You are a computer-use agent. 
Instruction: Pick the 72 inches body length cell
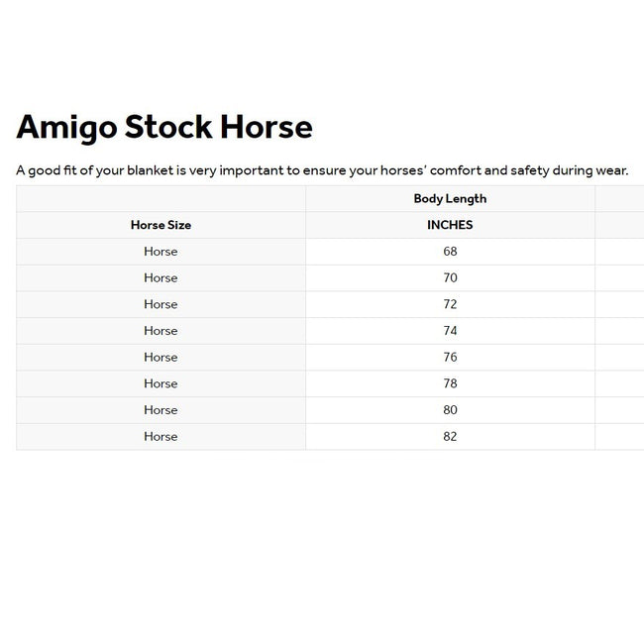(x=450, y=304)
